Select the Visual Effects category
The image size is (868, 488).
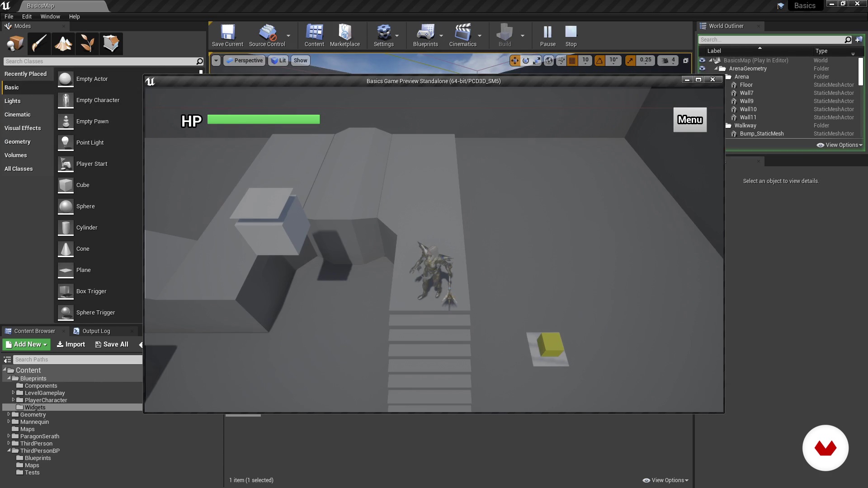23,128
